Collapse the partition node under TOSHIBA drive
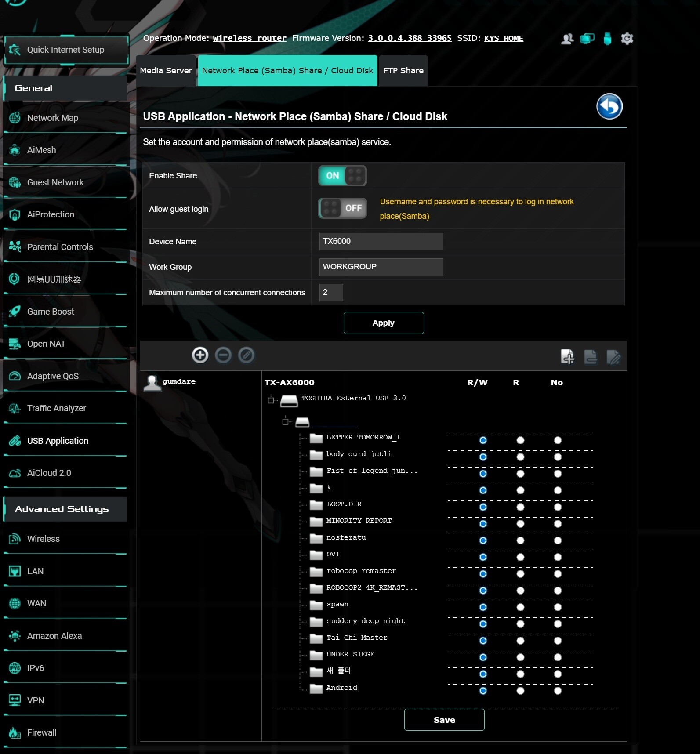The image size is (700, 754). click(x=285, y=422)
